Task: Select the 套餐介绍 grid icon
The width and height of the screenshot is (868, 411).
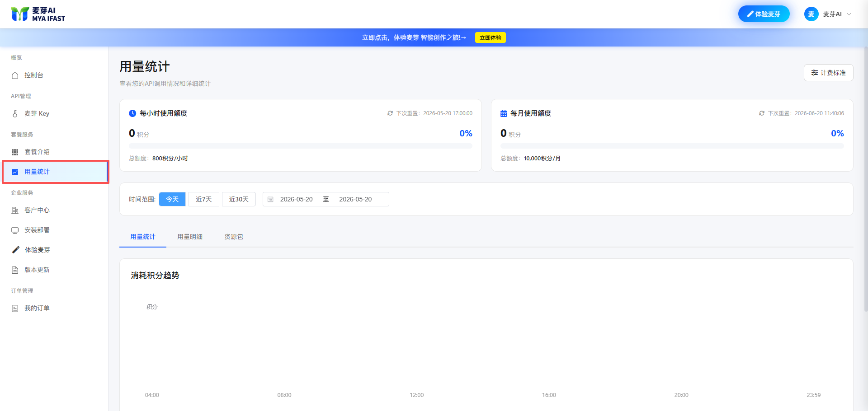Action: pyautogui.click(x=15, y=152)
